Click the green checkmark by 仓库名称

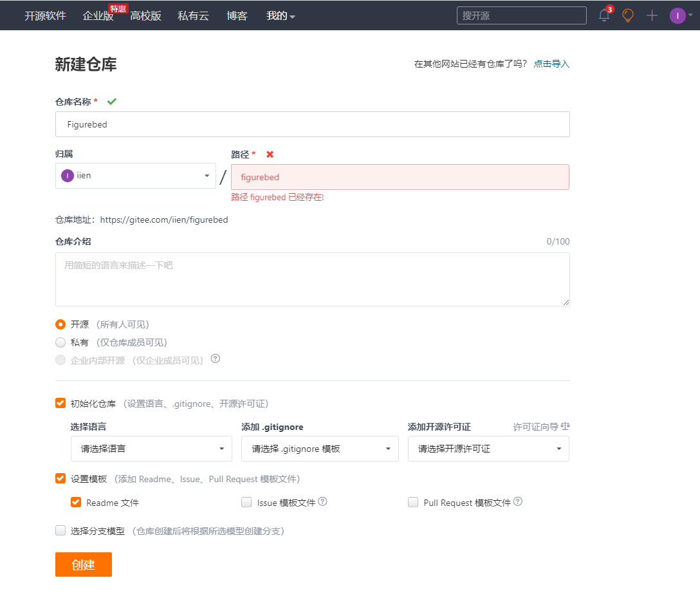pos(111,101)
